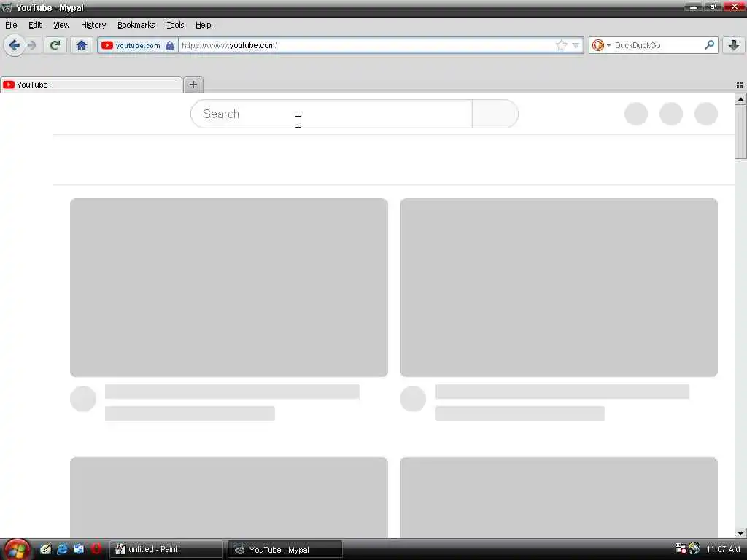Click the vertical scrollbar thumb
Image resolution: width=747 pixels, height=560 pixels.
[x=740, y=132]
